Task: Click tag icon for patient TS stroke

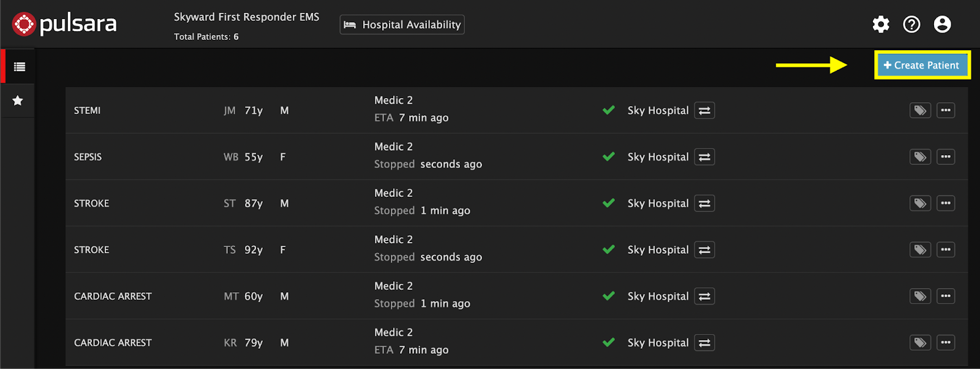Action: point(920,249)
